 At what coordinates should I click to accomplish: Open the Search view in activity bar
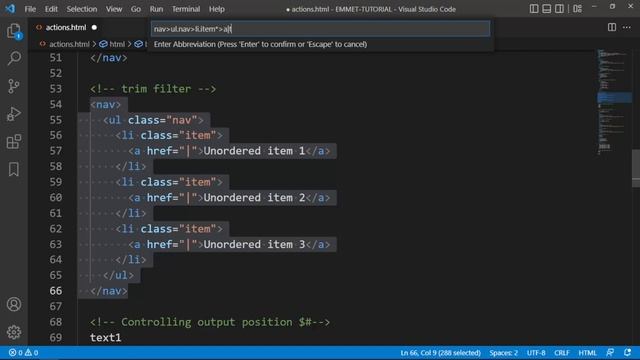pos(14,58)
